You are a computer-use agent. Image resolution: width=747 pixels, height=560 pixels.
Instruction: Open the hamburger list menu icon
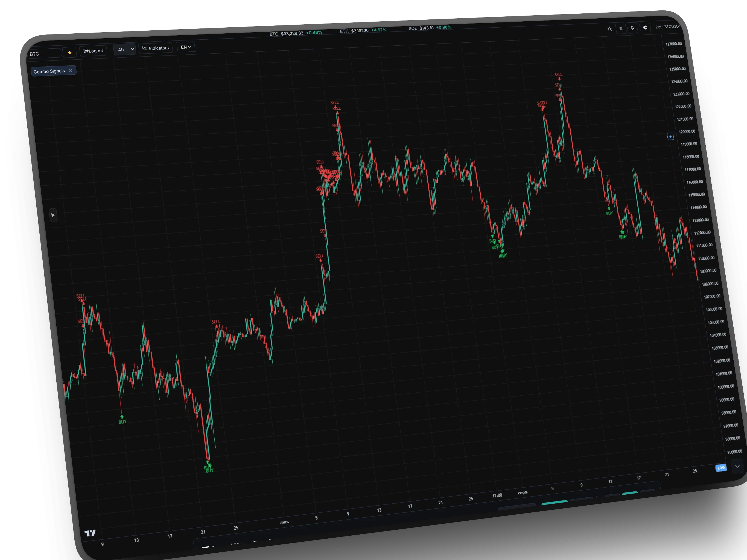tap(621, 28)
